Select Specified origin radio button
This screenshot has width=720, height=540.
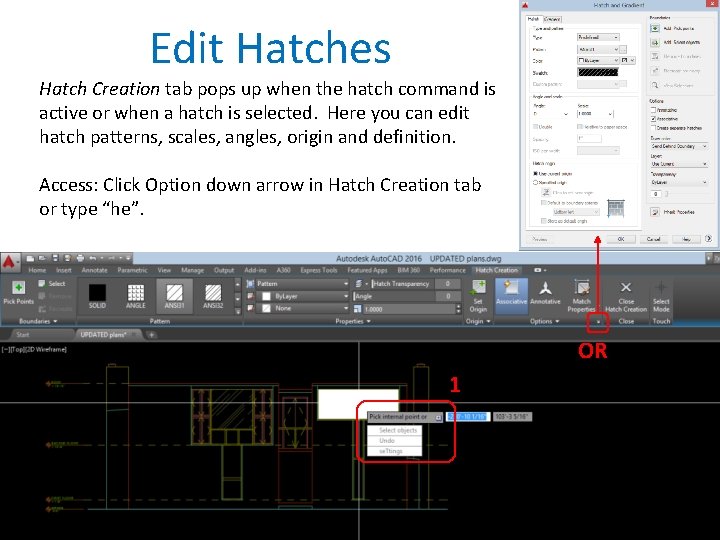535,183
